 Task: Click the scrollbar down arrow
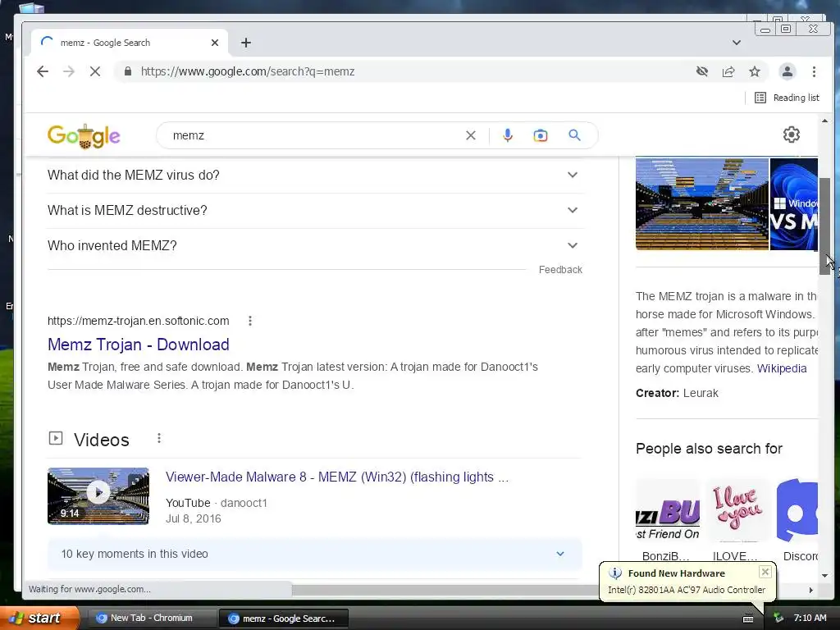(x=824, y=575)
